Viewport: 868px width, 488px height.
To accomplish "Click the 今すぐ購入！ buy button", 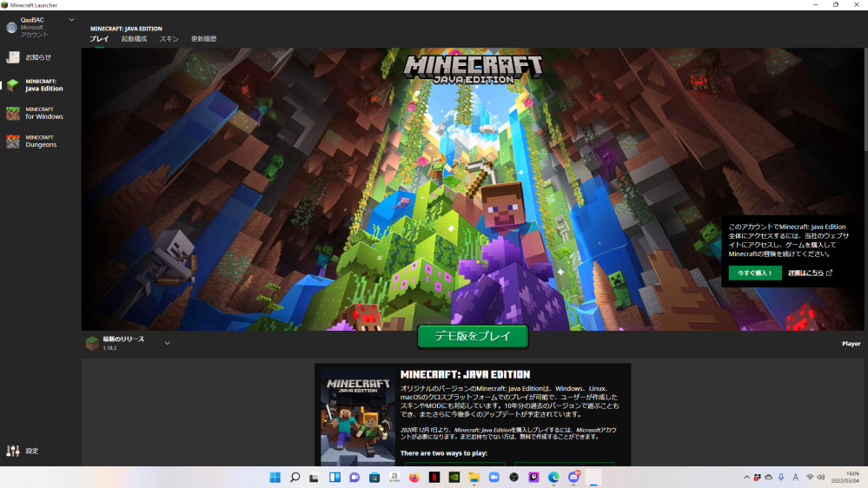I will point(754,273).
